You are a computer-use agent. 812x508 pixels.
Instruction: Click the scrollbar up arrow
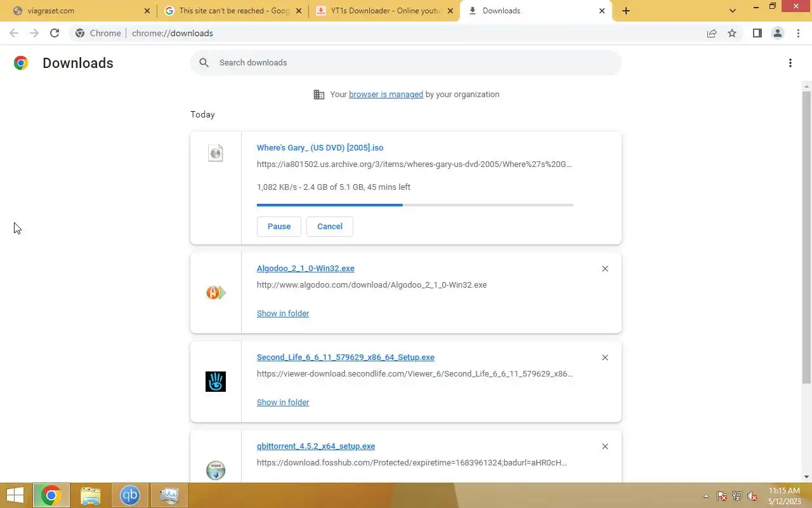[806, 86]
